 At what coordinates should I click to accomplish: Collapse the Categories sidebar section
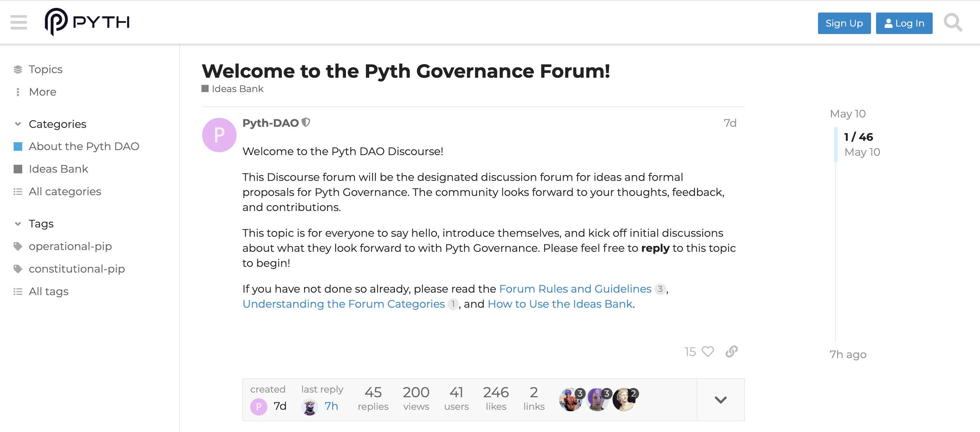coord(18,124)
